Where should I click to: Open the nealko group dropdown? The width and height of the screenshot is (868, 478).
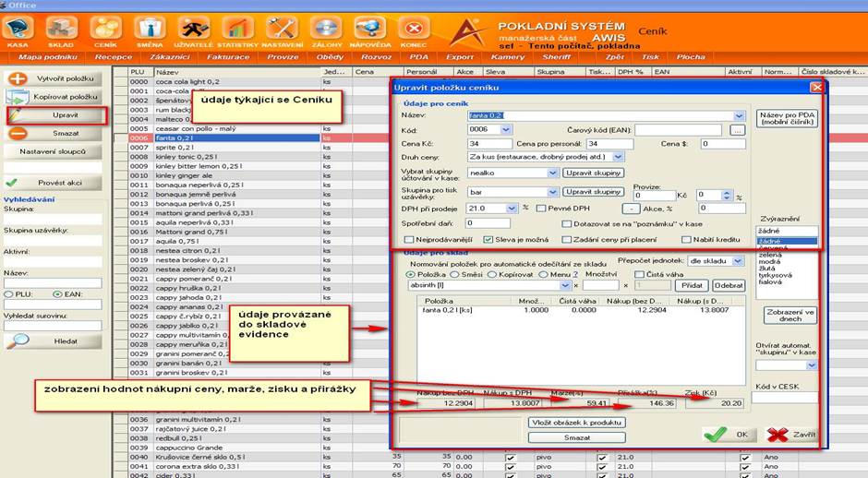[x=552, y=173]
